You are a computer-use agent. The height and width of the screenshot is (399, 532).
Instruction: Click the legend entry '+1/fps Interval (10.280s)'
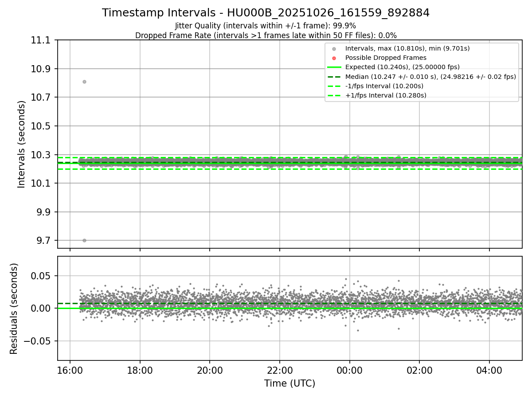pyautogui.click(x=386, y=95)
